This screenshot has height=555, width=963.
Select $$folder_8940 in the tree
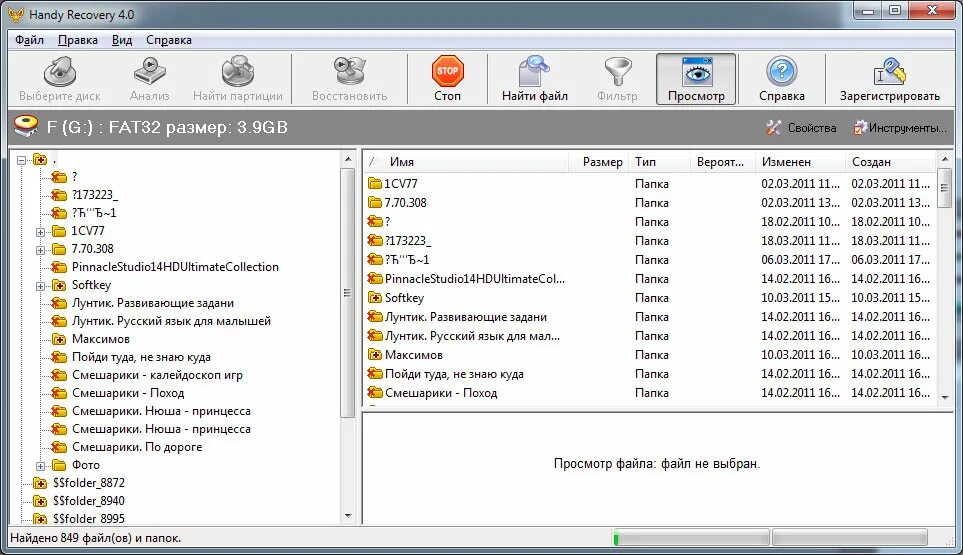click(88, 501)
